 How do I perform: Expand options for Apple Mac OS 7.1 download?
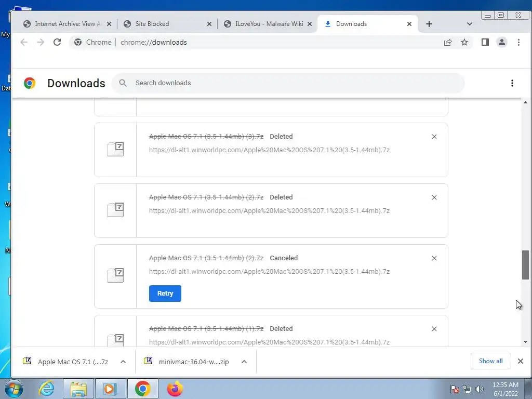pos(123,362)
